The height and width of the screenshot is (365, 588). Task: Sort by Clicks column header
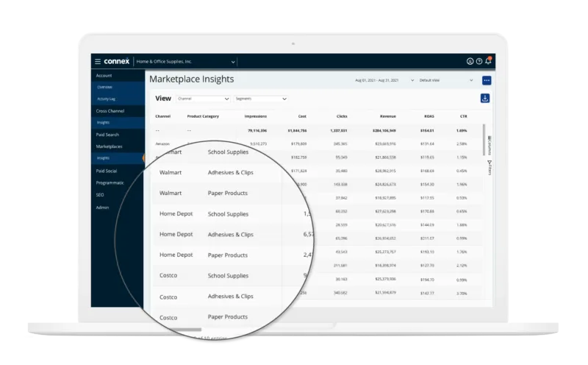click(342, 116)
